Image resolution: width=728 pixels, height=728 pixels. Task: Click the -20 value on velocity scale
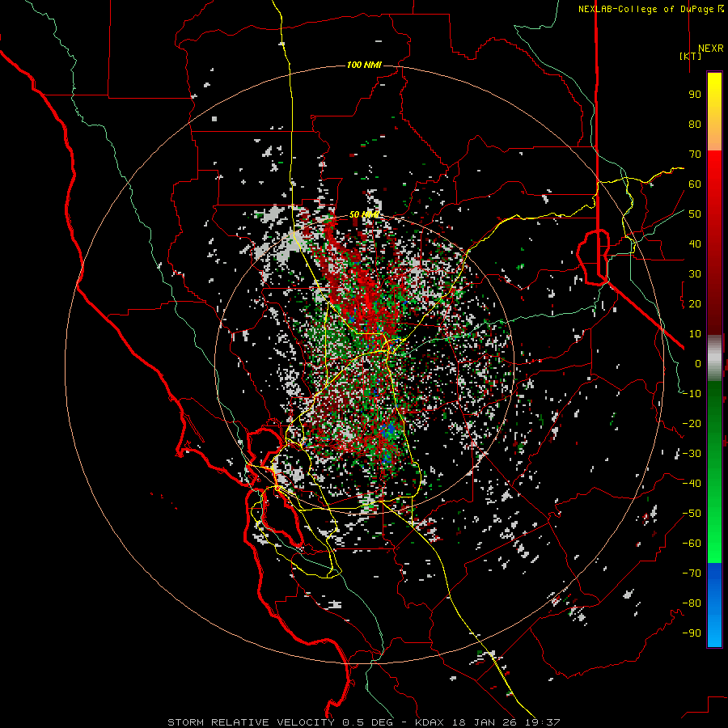pyautogui.click(x=692, y=423)
